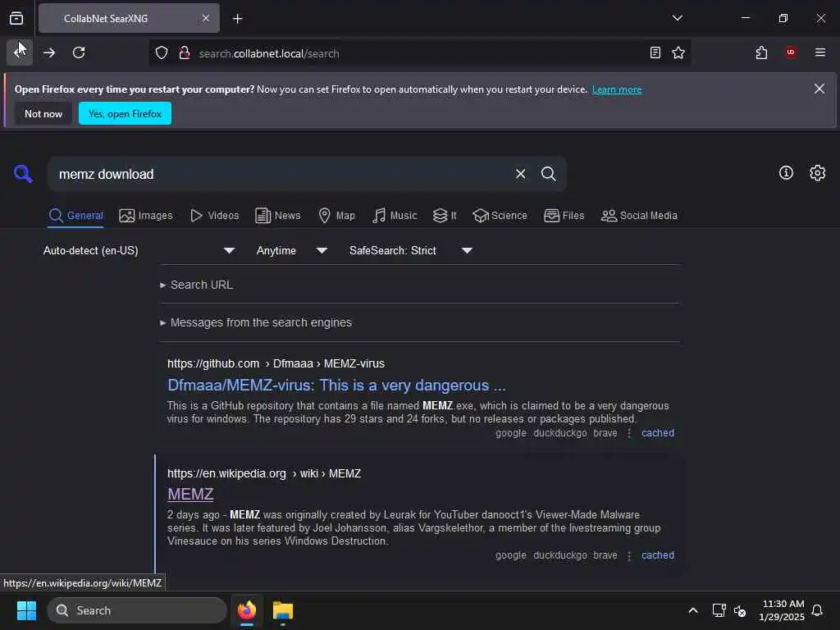Select the General search category
Image resolution: width=840 pixels, height=630 pixels.
[75, 216]
